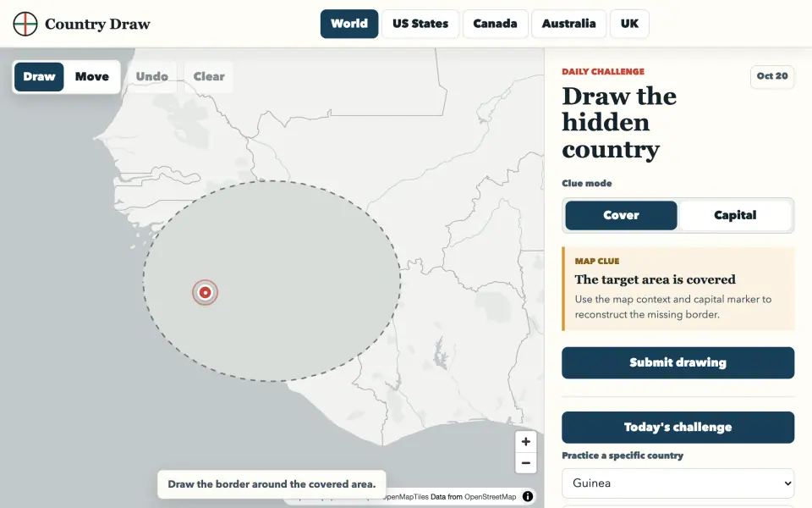The height and width of the screenshot is (508, 812).
Task: Open Today's challenge
Action: 678,427
